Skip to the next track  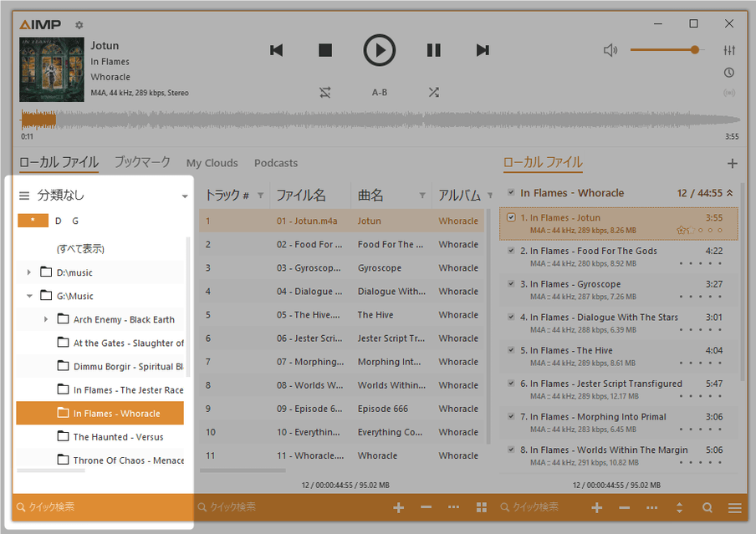click(483, 50)
